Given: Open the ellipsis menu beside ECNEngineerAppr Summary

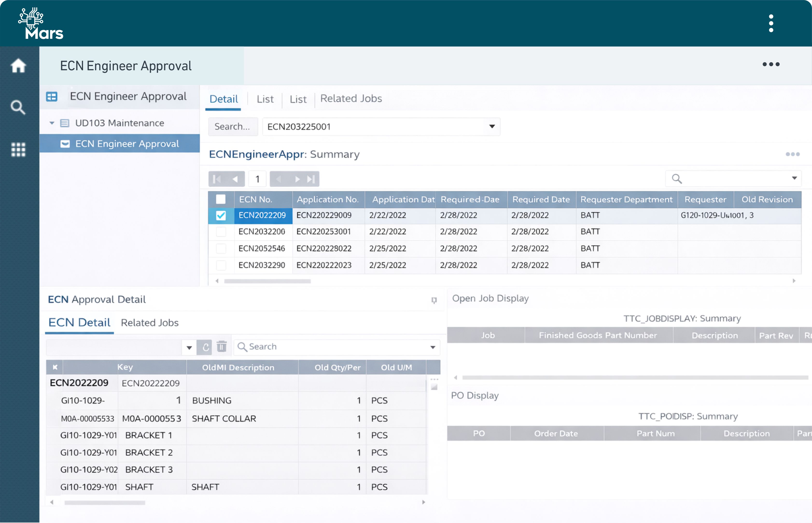Looking at the screenshot, I should coord(793,154).
